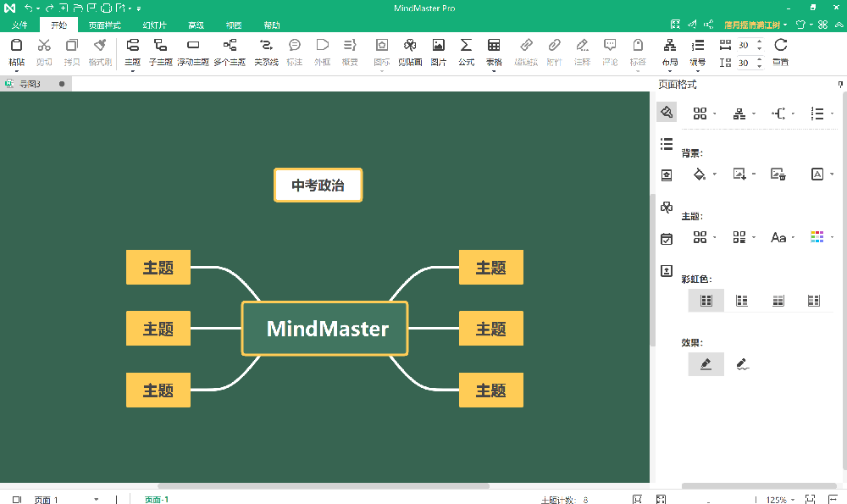The width and height of the screenshot is (847, 504).
Task: Switch to the 帮助 ribbon tab
Action: coord(272,25)
